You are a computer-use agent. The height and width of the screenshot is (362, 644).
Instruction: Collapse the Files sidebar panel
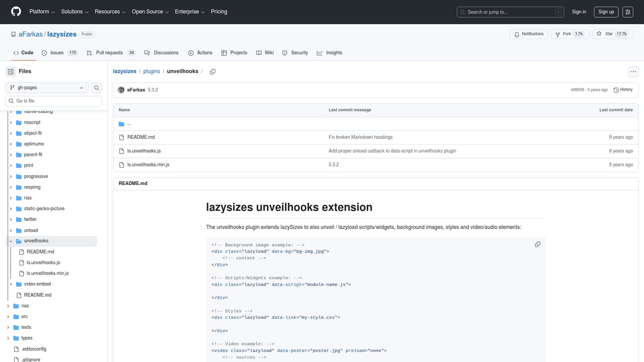click(11, 71)
